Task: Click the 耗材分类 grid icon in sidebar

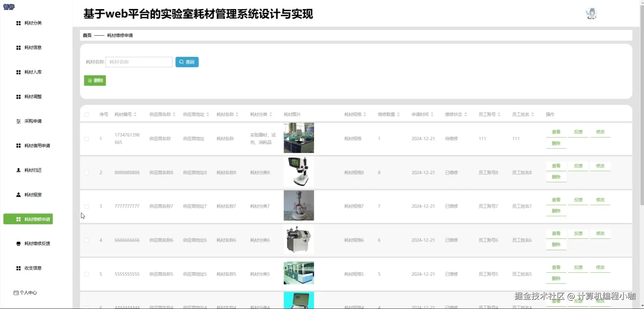Action: [x=19, y=23]
